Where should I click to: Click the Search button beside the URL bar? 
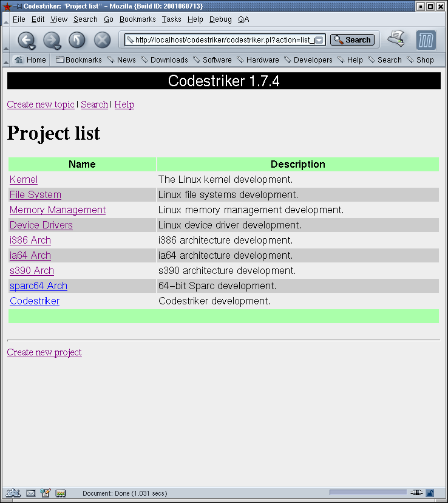pyautogui.click(x=352, y=40)
